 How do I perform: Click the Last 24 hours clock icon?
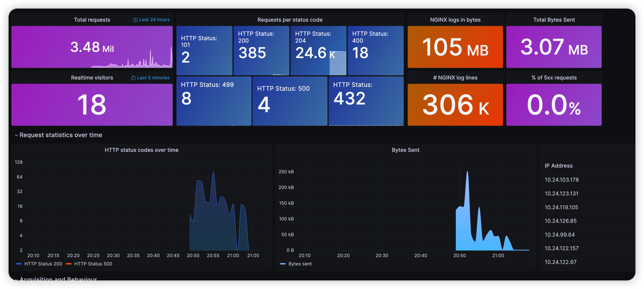click(135, 20)
